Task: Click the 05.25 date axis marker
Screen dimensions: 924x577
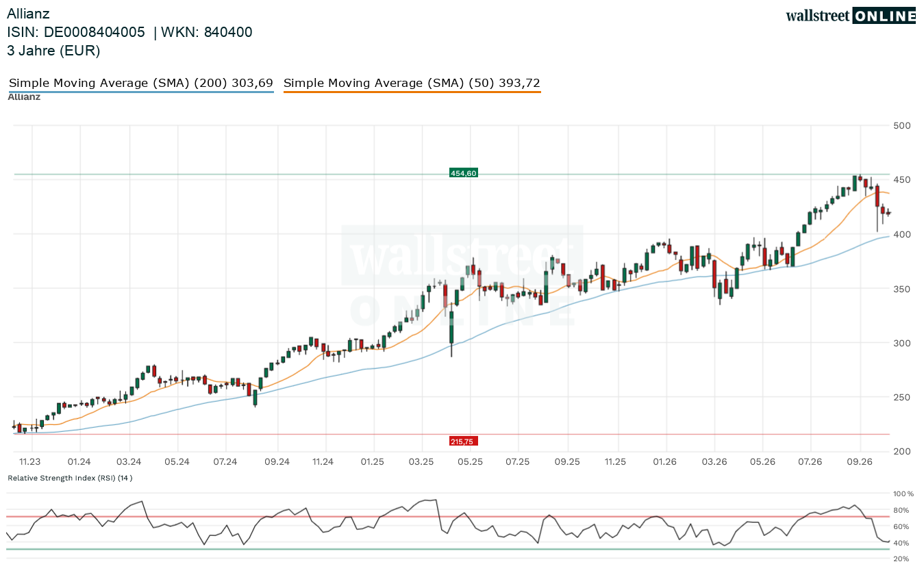Action: point(471,462)
